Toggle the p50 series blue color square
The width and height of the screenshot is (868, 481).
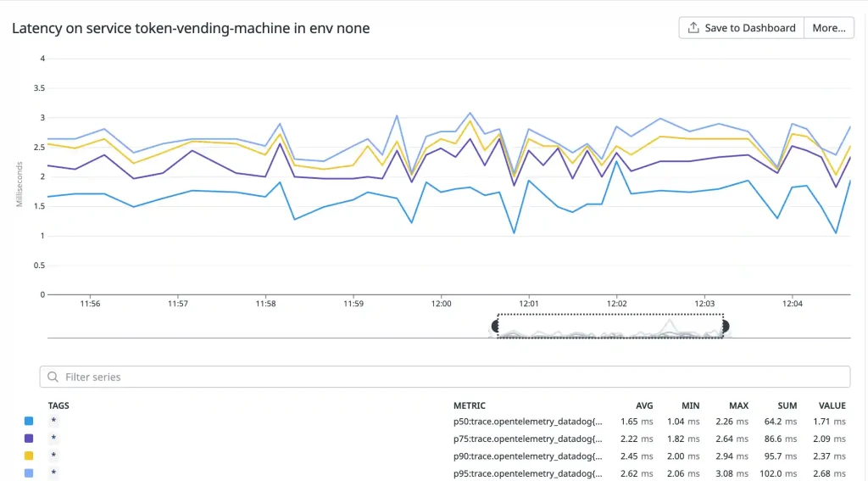click(x=29, y=421)
